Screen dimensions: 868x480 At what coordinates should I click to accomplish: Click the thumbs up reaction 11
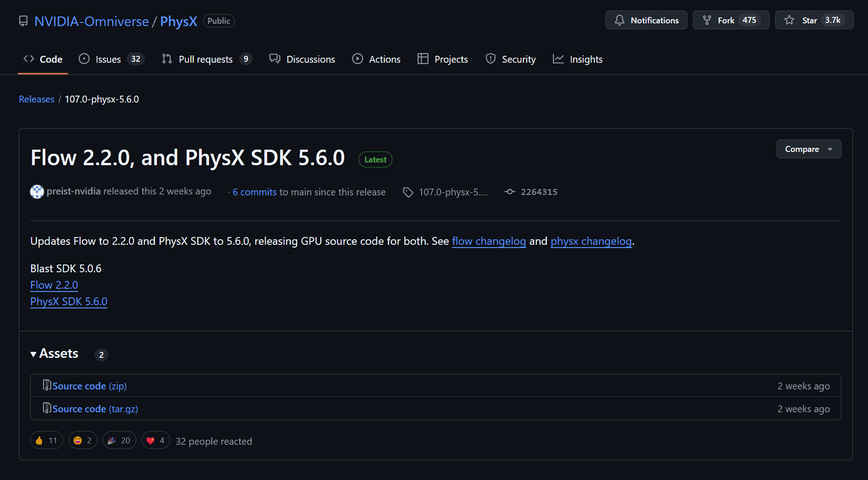46,440
